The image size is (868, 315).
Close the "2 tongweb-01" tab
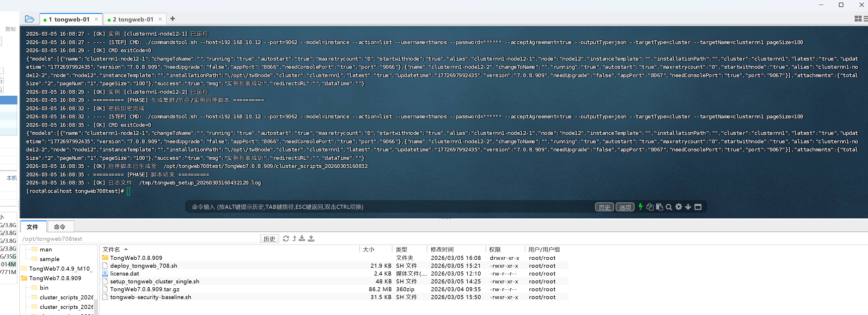click(x=160, y=19)
